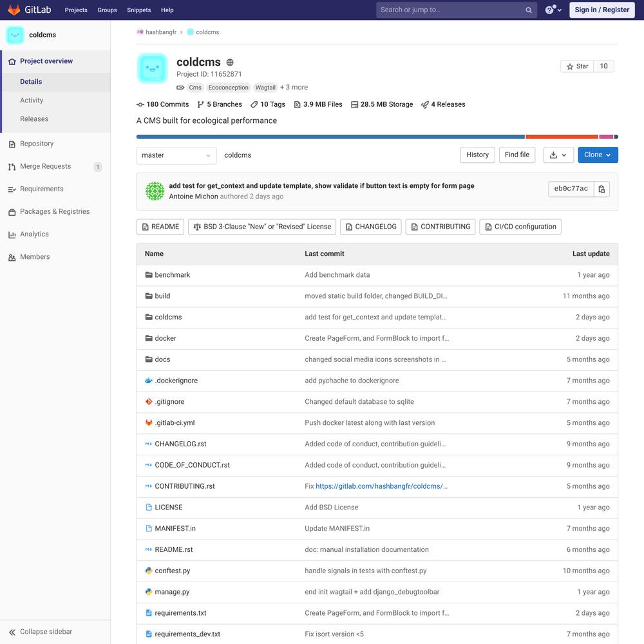The image size is (644, 644).
Task: Click the public visibility globe icon
Action: coord(230,62)
